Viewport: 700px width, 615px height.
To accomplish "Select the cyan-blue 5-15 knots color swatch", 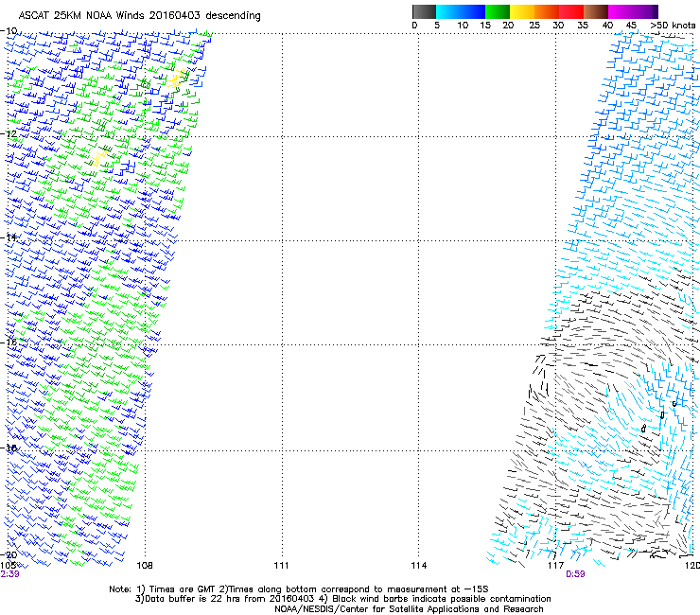I will tap(461, 11).
